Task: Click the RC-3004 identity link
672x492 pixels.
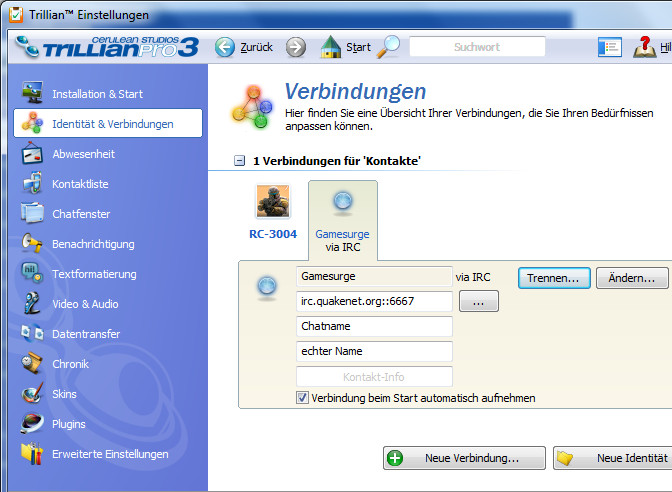Action: click(x=273, y=234)
